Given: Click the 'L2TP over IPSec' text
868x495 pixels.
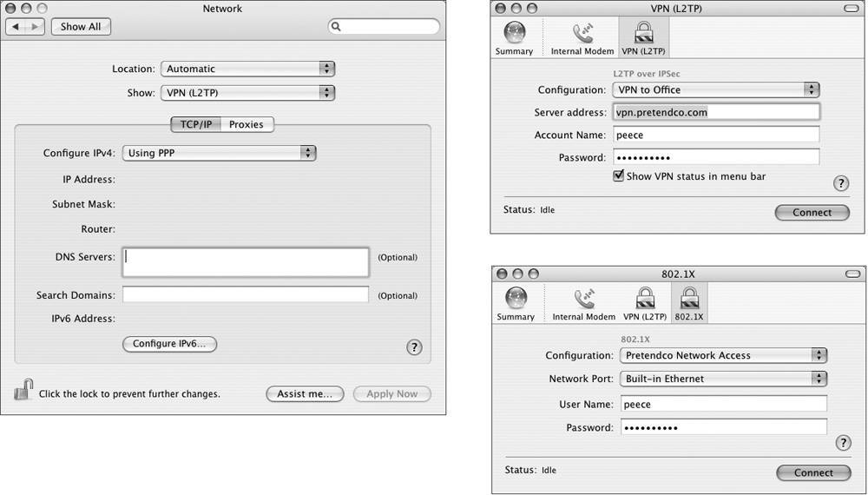Looking at the screenshot, I should tap(647, 74).
